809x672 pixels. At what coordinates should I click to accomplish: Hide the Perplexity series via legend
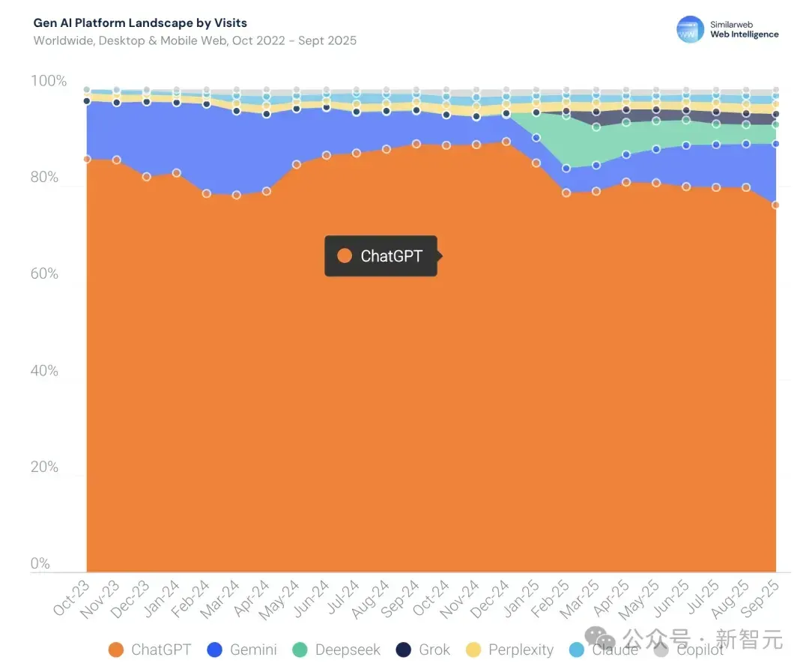tap(510, 650)
